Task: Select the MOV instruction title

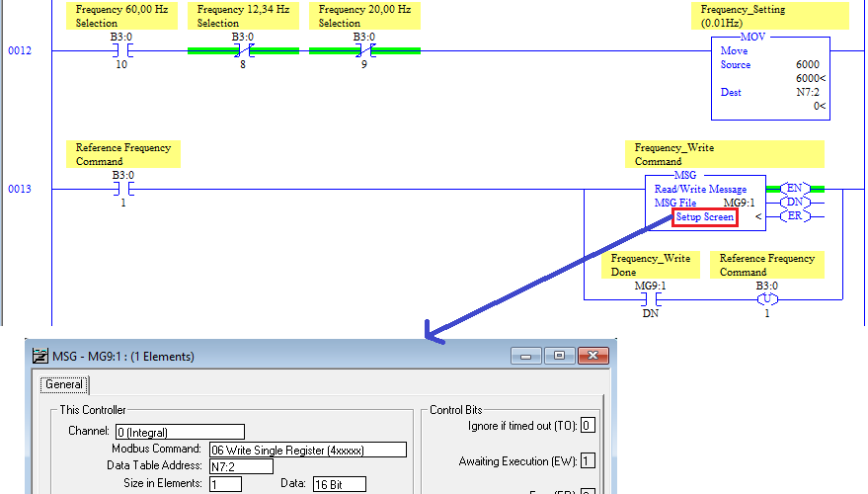Action: pyautogui.click(x=752, y=38)
